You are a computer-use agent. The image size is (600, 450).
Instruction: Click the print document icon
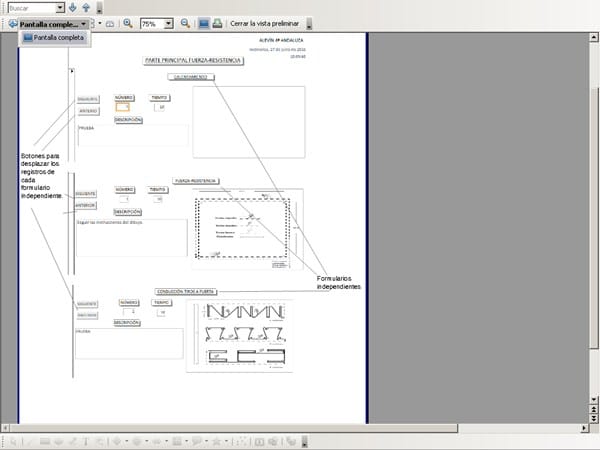pyautogui.click(x=217, y=23)
